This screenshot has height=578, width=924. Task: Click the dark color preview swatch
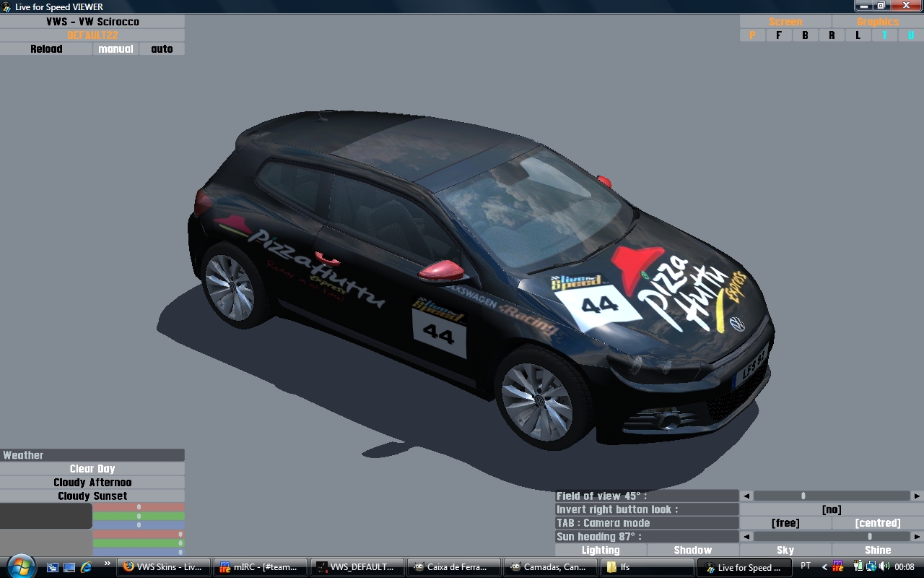click(46, 516)
